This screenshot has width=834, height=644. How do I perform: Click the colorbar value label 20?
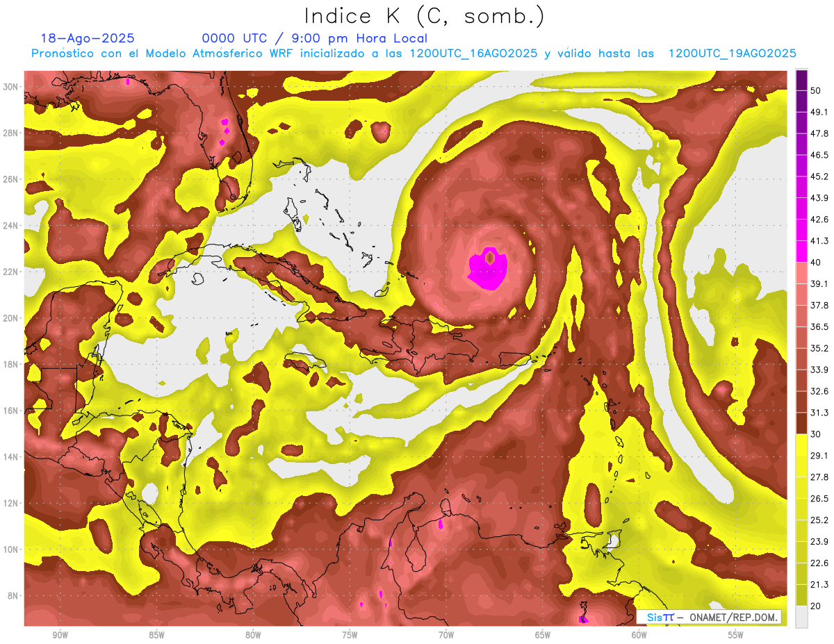[x=817, y=606]
